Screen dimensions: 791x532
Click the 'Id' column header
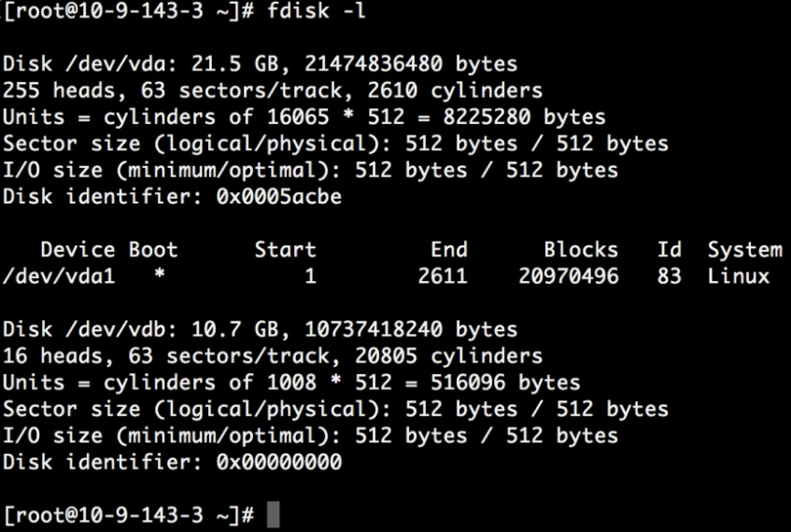[670, 249]
